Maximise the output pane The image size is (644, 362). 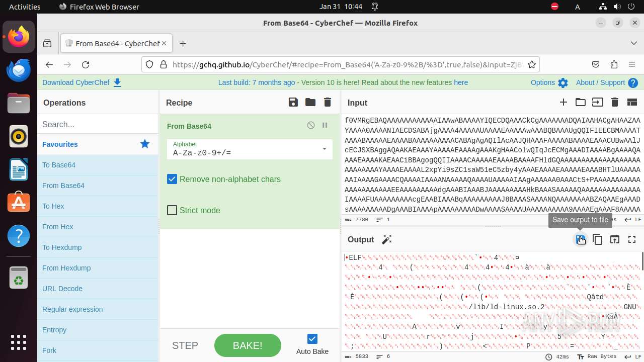(632, 240)
